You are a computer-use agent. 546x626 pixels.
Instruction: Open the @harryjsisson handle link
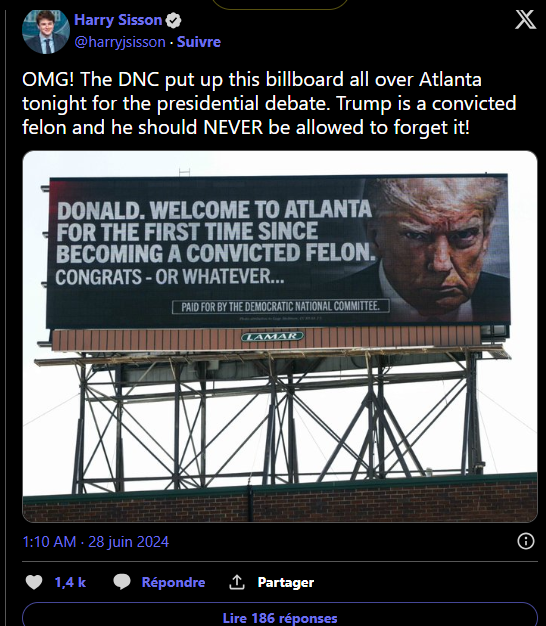pos(120,42)
